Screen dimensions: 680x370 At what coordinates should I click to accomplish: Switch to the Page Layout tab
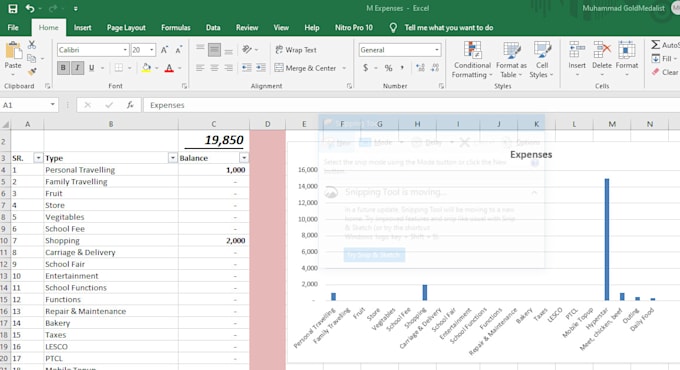[x=126, y=28]
